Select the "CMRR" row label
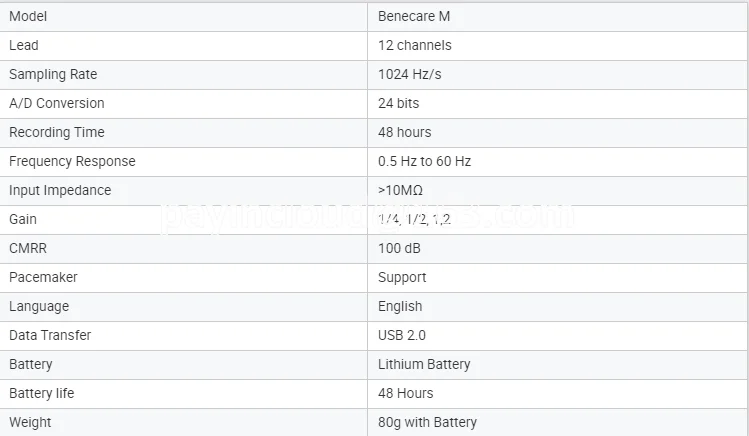 29,248
